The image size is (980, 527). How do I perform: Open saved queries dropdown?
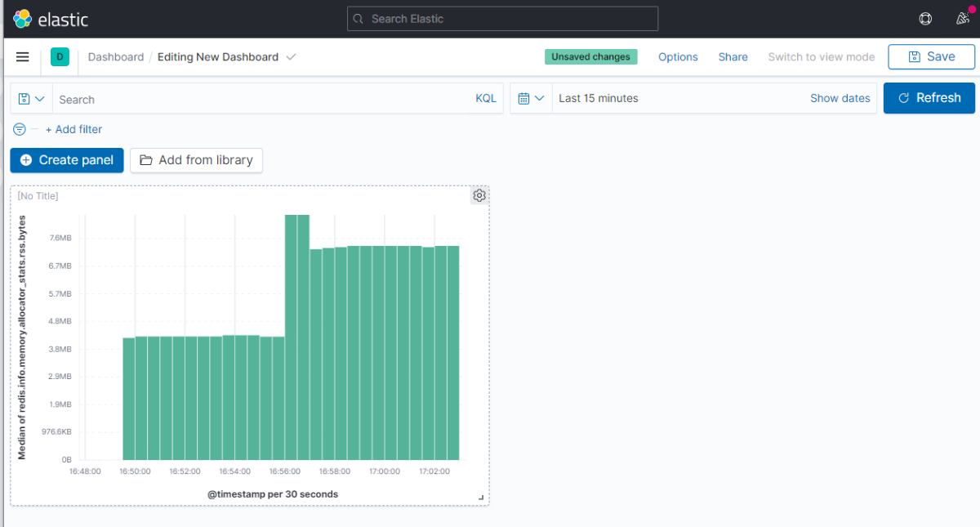click(x=31, y=99)
